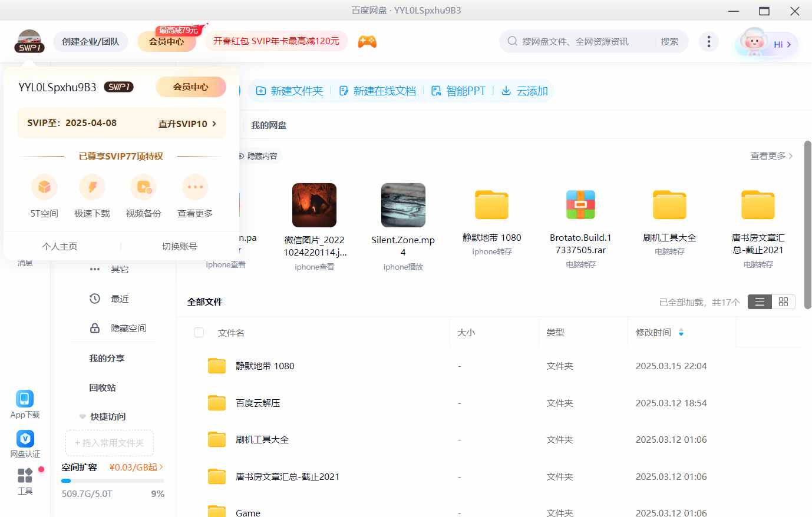
Task: Open the 工具 sidebar icon
Action: point(25,475)
